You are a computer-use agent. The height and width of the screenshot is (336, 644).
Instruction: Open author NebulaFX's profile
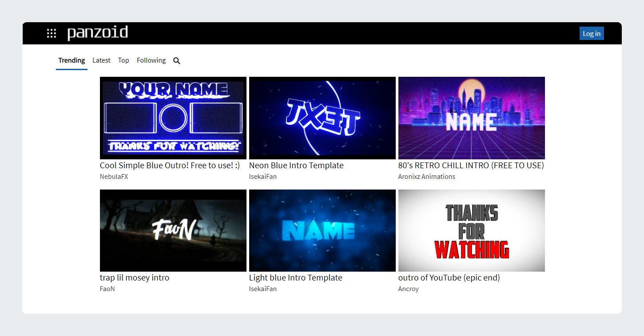tap(114, 177)
